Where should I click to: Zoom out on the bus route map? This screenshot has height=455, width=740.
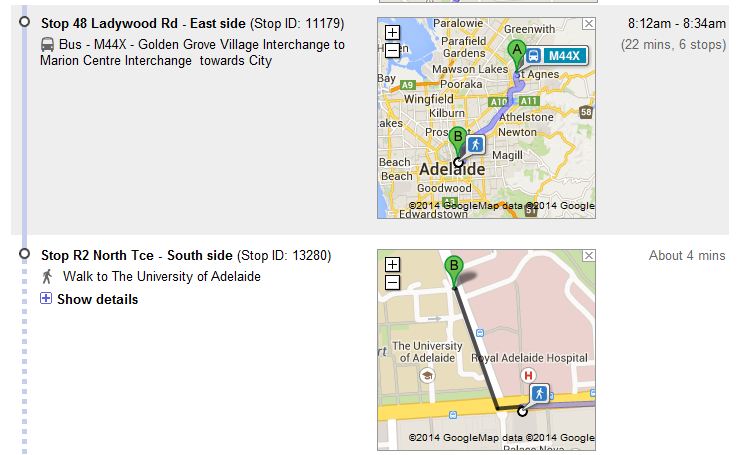pos(392,48)
